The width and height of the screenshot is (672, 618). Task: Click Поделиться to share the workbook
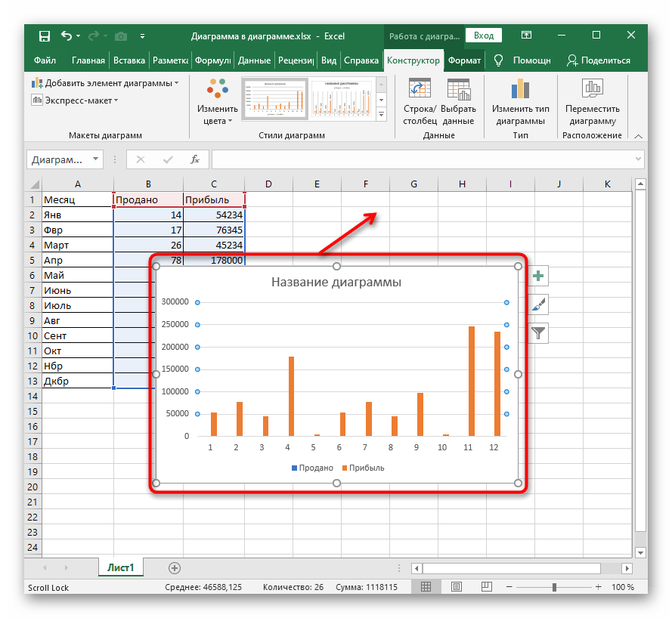pos(598,60)
